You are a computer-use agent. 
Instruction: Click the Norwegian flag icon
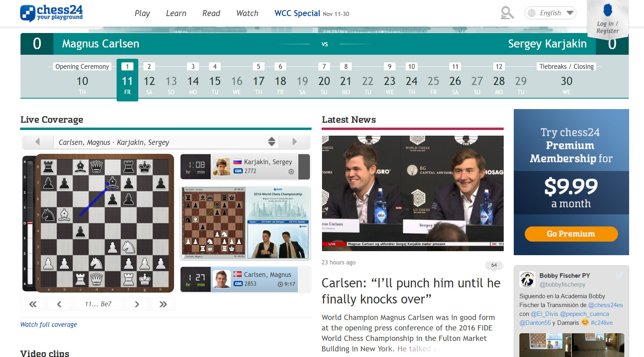[x=238, y=274]
